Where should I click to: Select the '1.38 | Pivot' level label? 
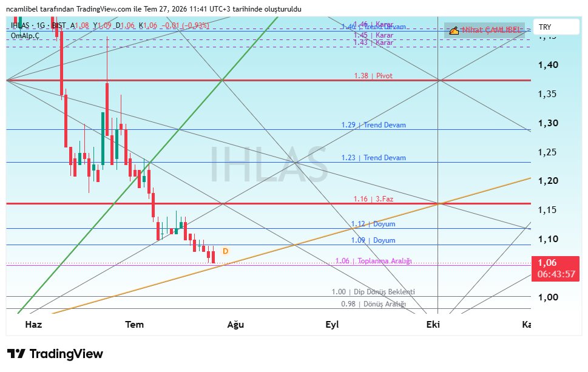[373, 76]
